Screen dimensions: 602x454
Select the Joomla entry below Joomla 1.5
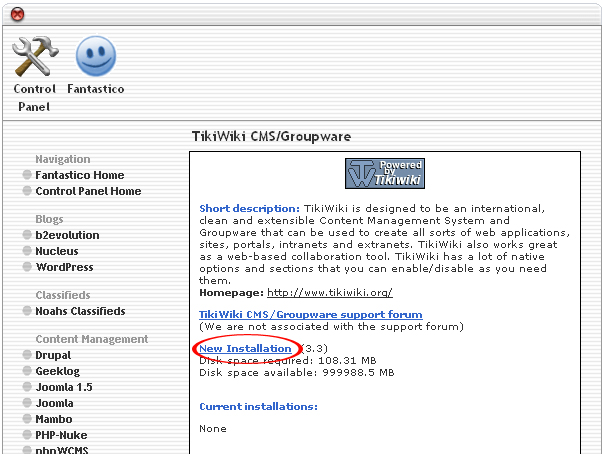54,403
